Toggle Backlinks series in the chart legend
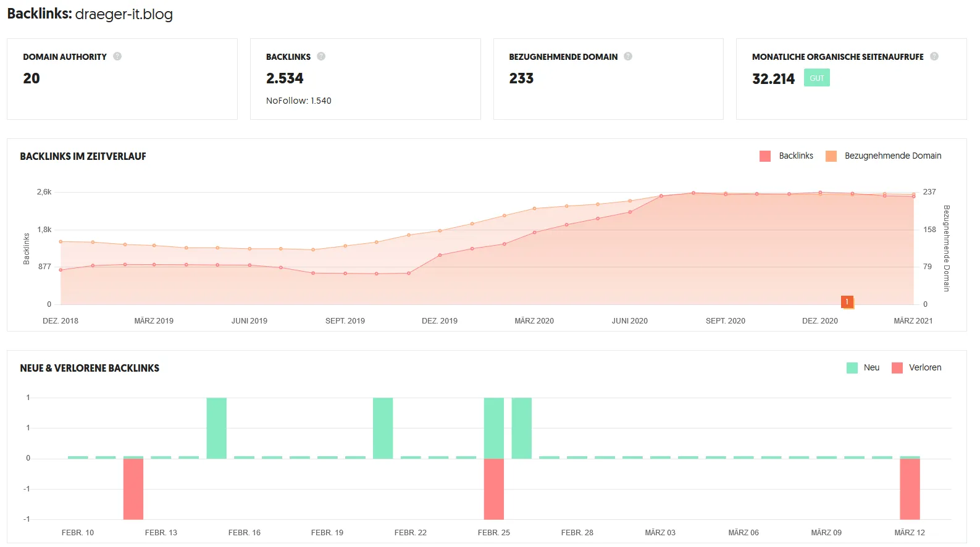The width and height of the screenshot is (980, 547). click(x=786, y=156)
